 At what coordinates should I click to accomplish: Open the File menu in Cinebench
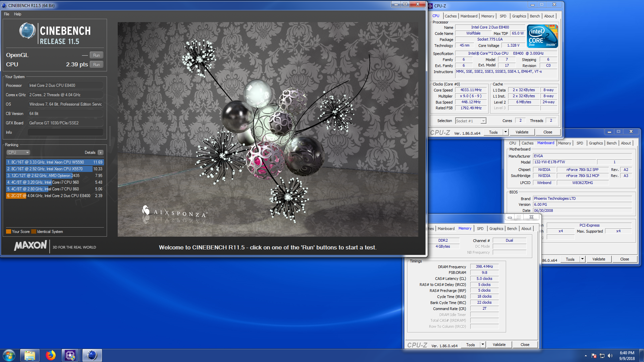6,14
